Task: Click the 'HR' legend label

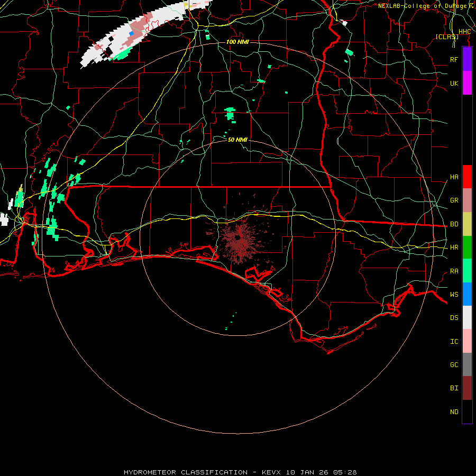Action: point(454,248)
